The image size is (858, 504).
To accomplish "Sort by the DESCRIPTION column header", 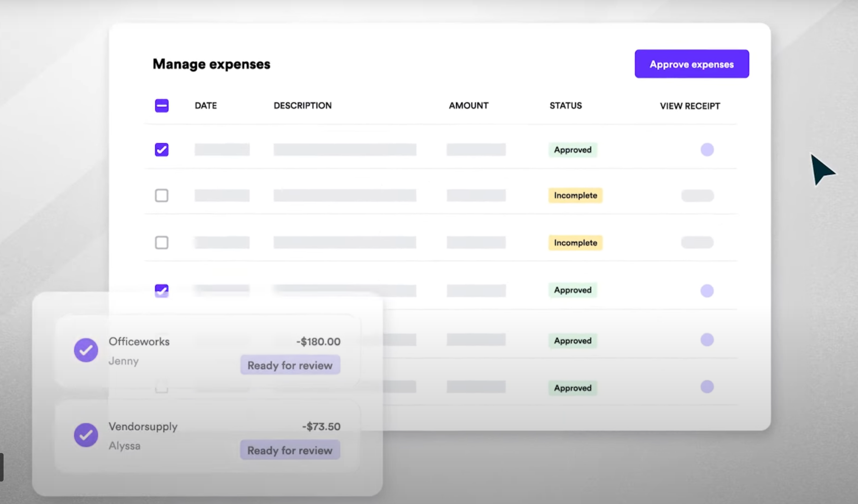I will [x=302, y=106].
